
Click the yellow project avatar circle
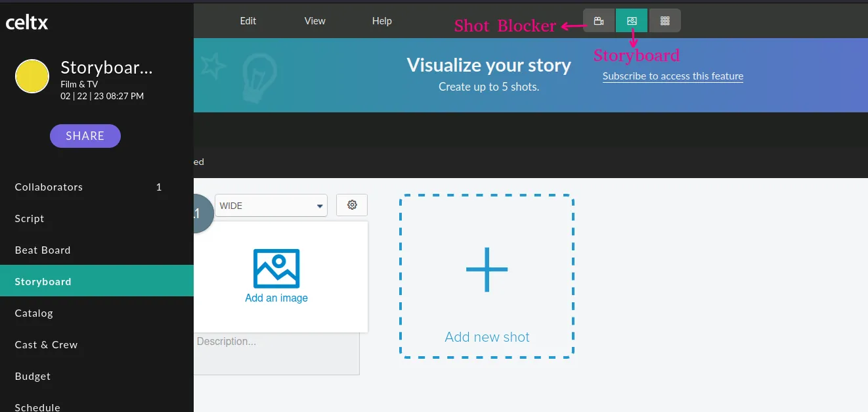(32, 76)
